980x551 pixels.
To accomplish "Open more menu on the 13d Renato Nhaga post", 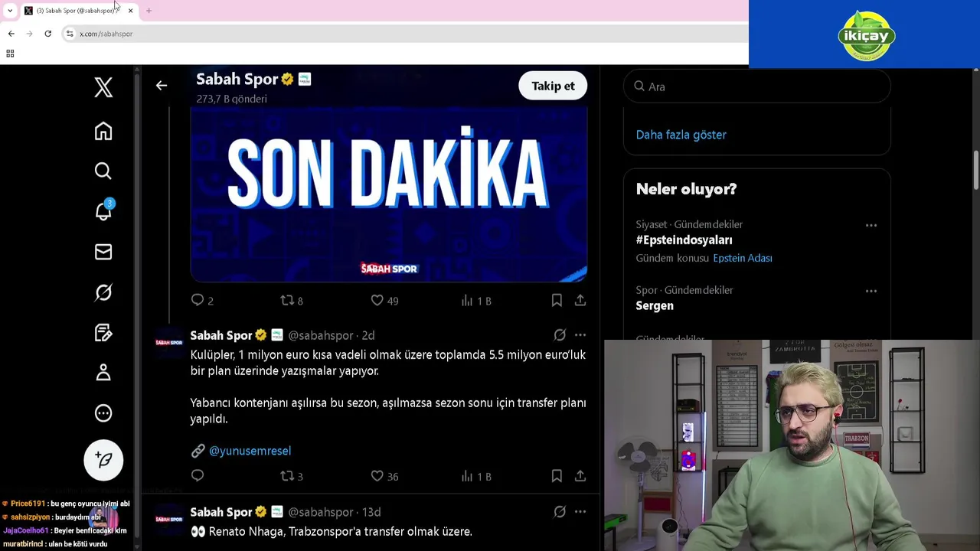I will point(580,512).
